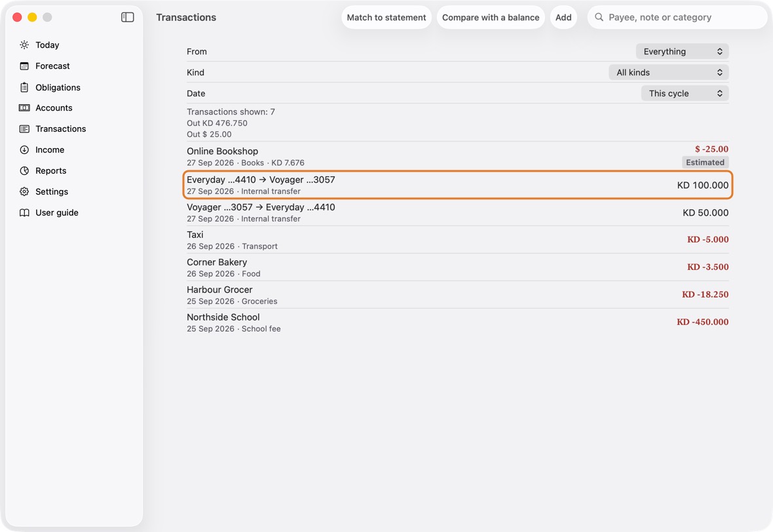Select the Online Bookshop transaction
773x532 pixels.
(457, 157)
